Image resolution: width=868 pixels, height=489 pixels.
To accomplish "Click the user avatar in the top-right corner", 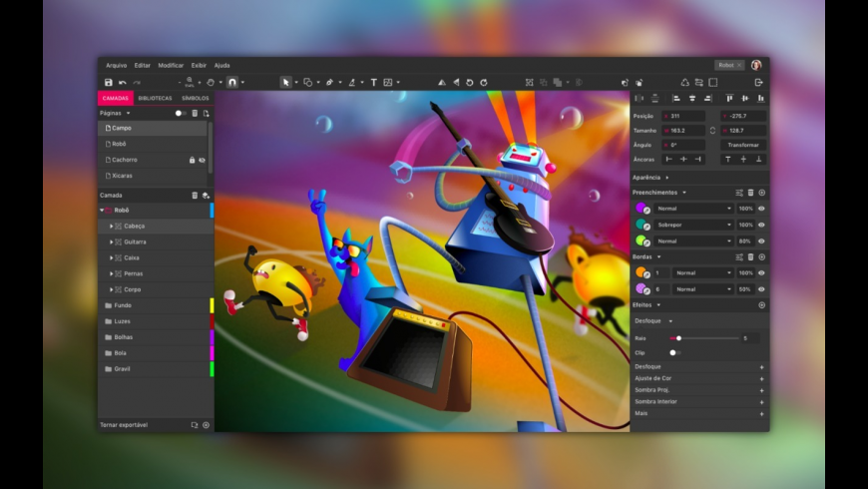I will point(756,65).
